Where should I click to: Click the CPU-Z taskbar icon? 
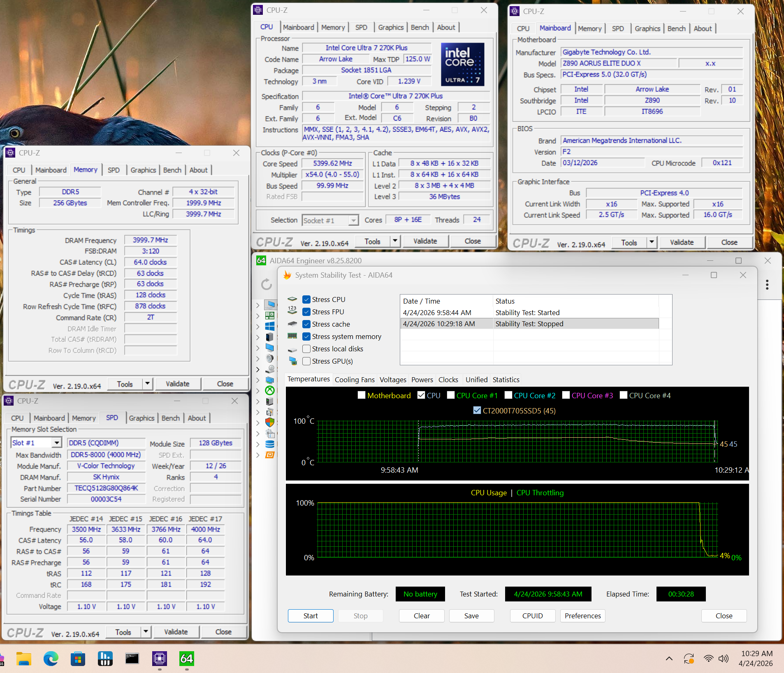click(160, 659)
